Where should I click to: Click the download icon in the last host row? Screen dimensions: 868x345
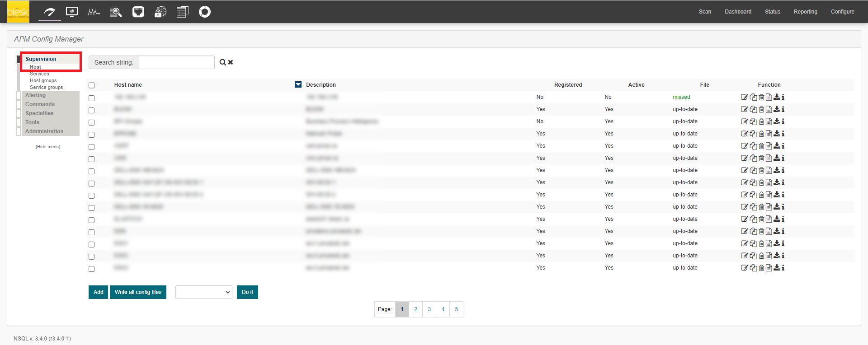point(777,268)
